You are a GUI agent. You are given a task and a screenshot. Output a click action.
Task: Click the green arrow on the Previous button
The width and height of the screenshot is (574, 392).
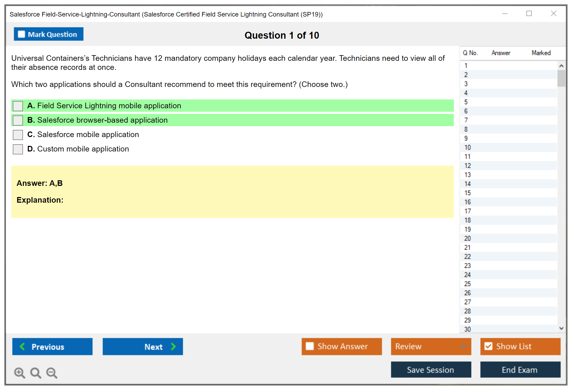[x=22, y=346]
